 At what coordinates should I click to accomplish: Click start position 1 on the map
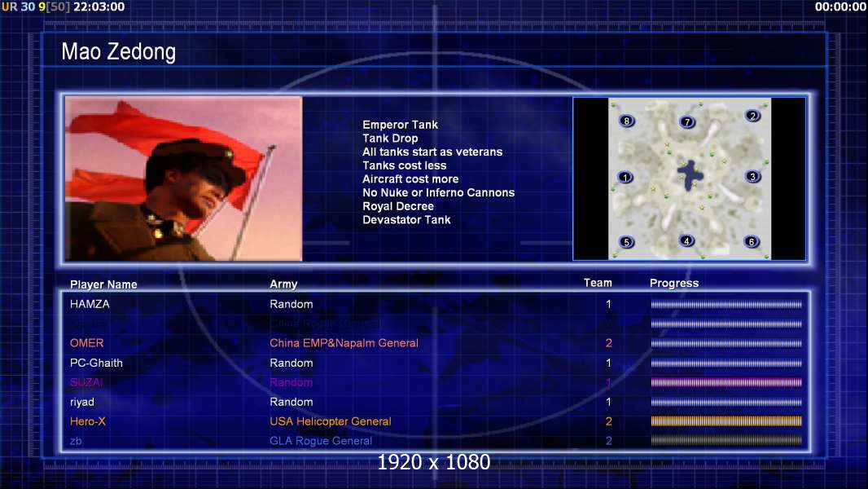(625, 178)
